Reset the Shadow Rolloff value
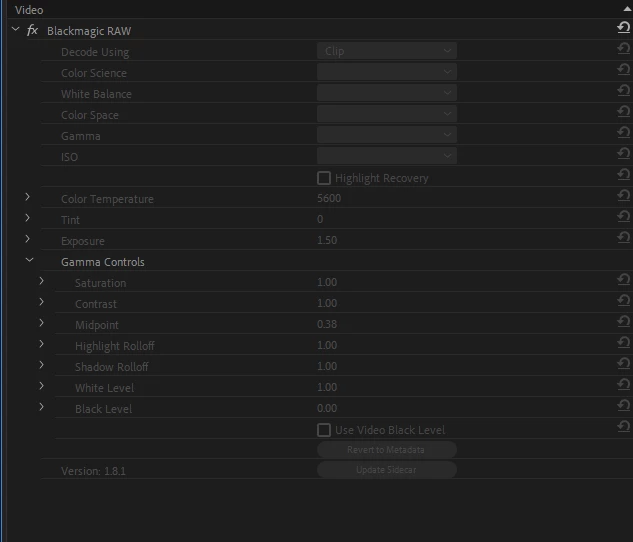Image resolution: width=633 pixels, height=542 pixels. (623, 363)
